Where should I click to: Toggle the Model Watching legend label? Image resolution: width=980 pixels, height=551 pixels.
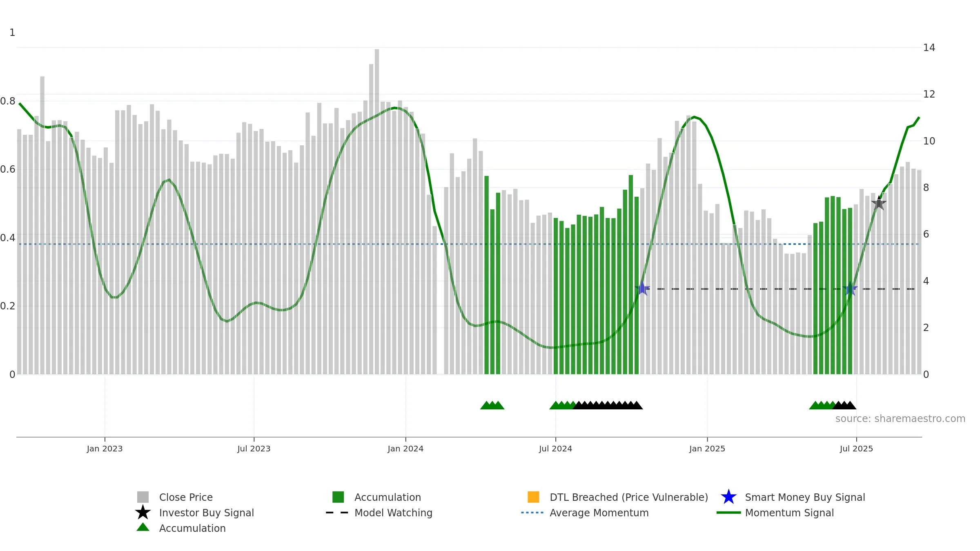[x=393, y=513]
